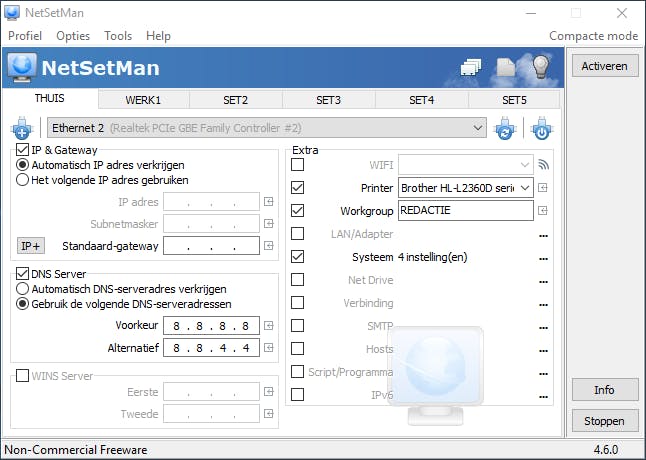Click the Voorkeur DNS address field
The width and height of the screenshot is (646, 460).
211,326
